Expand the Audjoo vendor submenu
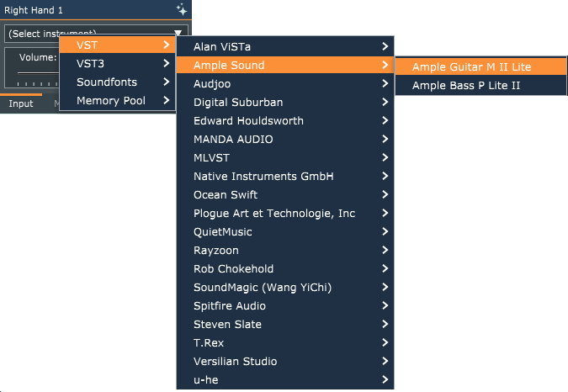The height and width of the screenshot is (392, 568). click(285, 83)
